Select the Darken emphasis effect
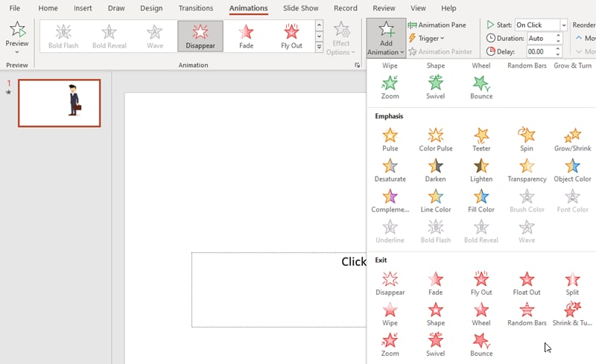Image resolution: width=596 pixels, height=364 pixels. 435,170
